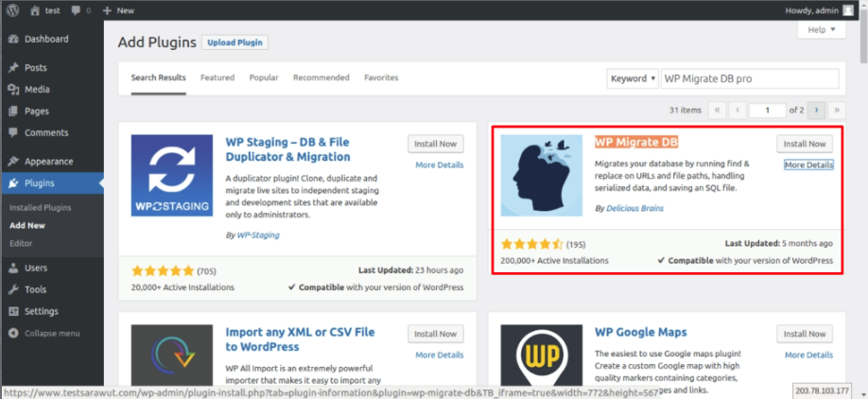Screen dimensions: 868x399
Task: Open the Keyword search type dropdown
Action: [632, 78]
